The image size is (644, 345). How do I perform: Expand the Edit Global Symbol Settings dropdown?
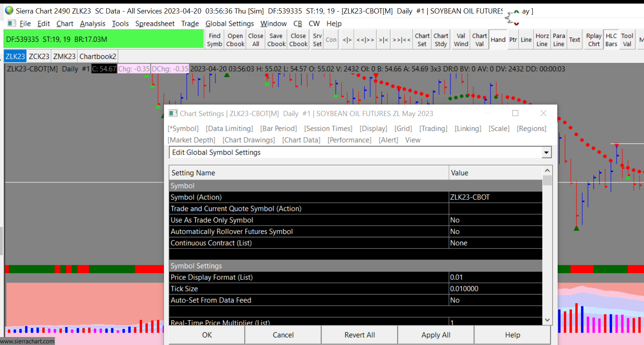coord(546,153)
